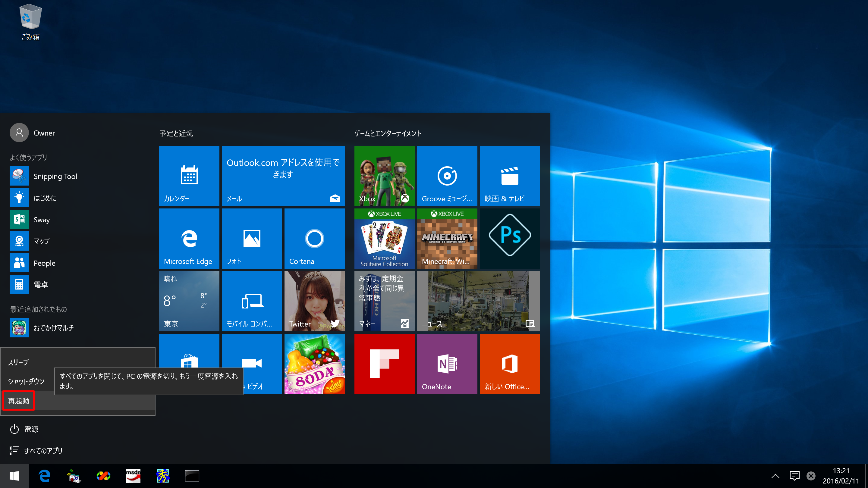Open the Recycle Bin (ごみ箱) desktop icon
This screenshot has height=488, width=868.
click(30, 22)
